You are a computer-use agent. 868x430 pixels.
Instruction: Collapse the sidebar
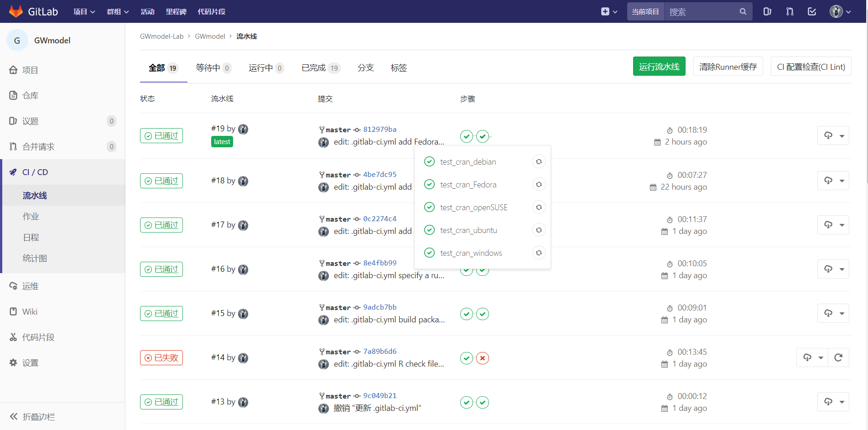pyautogui.click(x=32, y=417)
